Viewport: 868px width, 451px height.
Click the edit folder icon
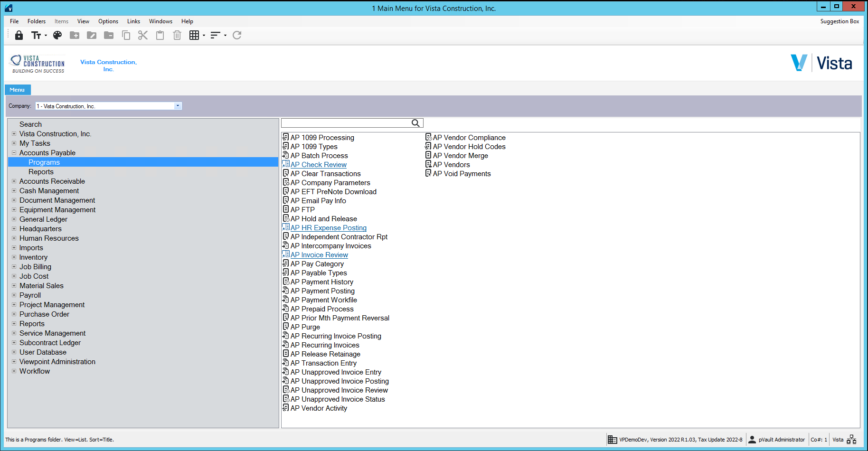[x=92, y=35]
